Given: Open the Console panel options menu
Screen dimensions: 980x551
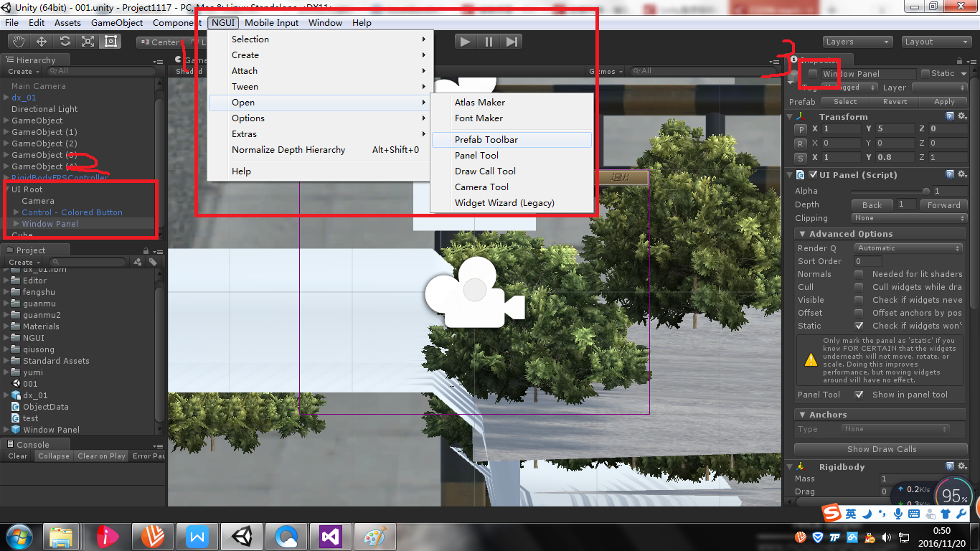Looking at the screenshot, I should [x=157, y=446].
